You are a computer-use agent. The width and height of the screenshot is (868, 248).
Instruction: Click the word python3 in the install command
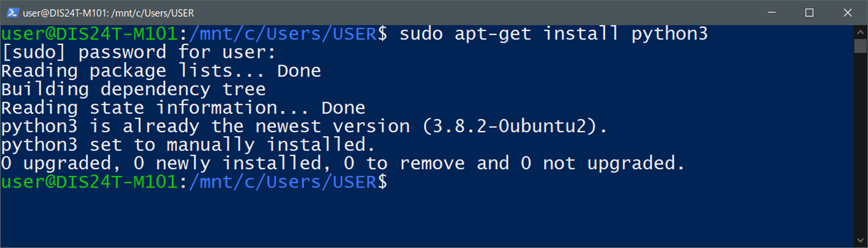[x=669, y=34]
